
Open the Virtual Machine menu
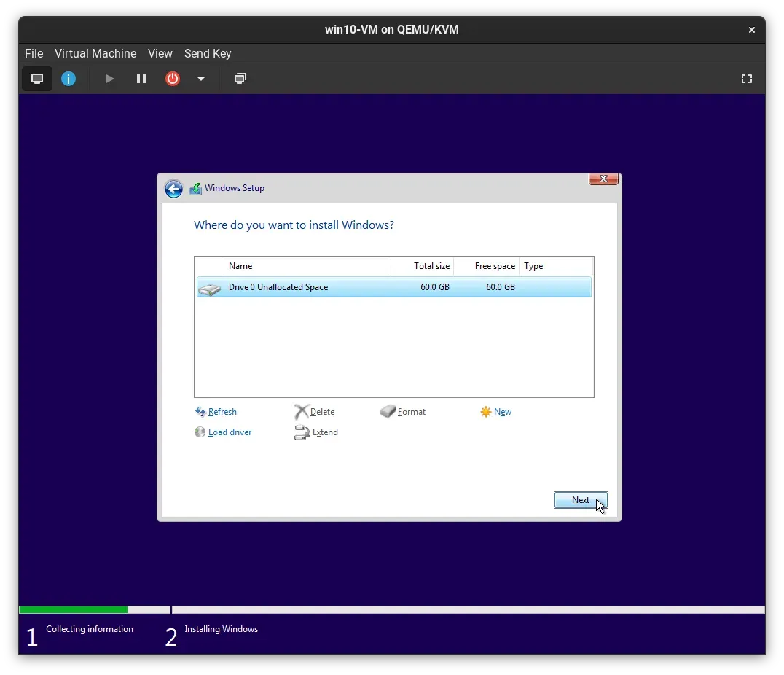[95, 53]
